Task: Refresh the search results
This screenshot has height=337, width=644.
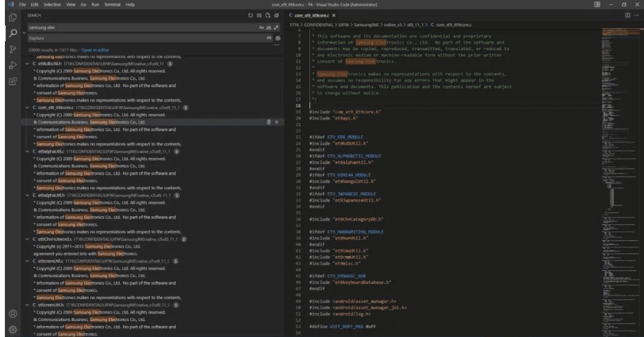Action: [250, 15]
